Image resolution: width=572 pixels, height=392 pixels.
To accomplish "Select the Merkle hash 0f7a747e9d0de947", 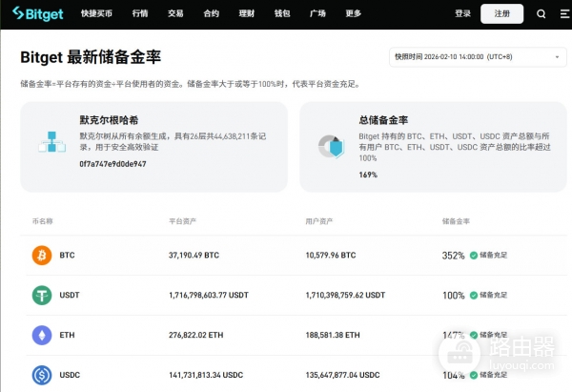I will click(x=112, y=164).
